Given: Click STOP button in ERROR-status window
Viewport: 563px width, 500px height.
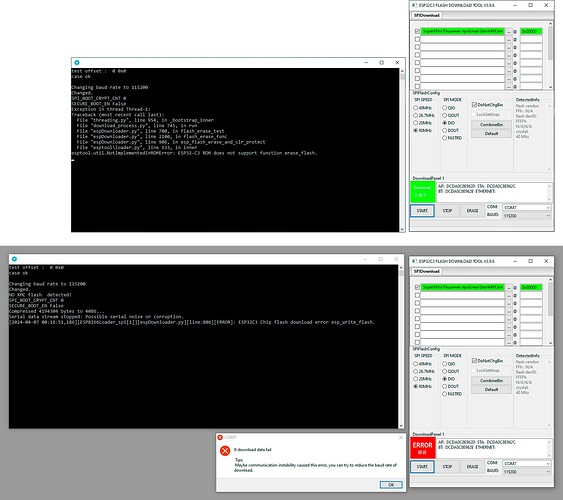Looking at the screenshot, I should pyautogui.click(x=447, y=467).
